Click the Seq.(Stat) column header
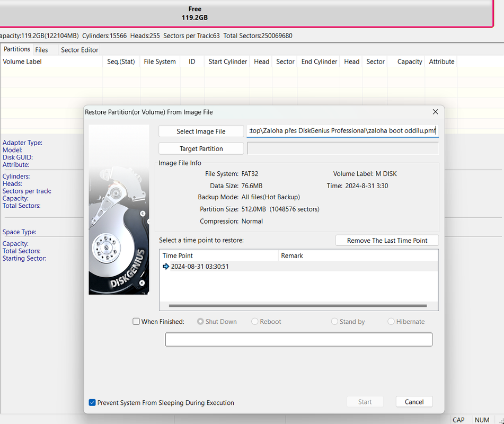This screenshot has width=504, height=424. coord(121,61)
